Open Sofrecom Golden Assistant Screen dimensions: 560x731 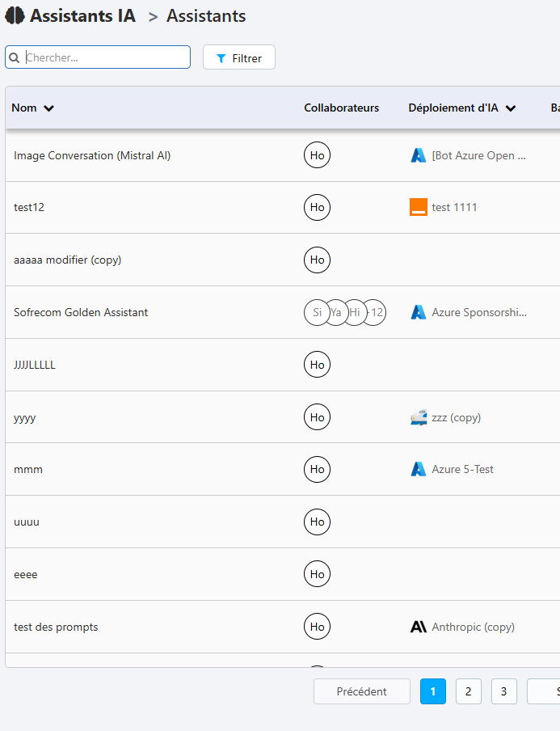pyautogui.click(x=81, y=312)
